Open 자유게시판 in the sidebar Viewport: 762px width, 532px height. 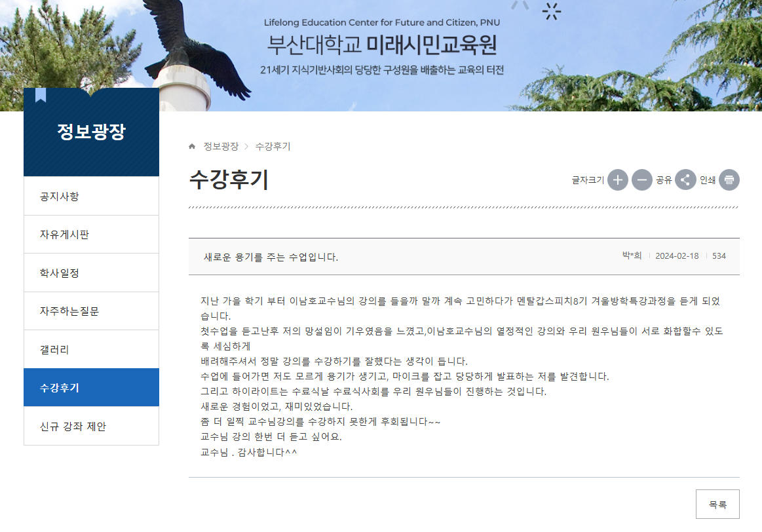91,235
